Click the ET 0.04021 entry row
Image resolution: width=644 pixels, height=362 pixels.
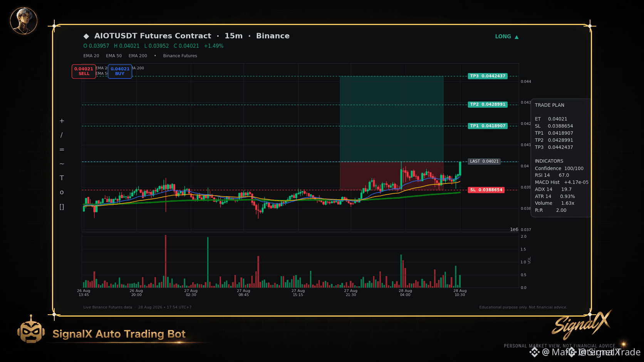pos(551,119)
